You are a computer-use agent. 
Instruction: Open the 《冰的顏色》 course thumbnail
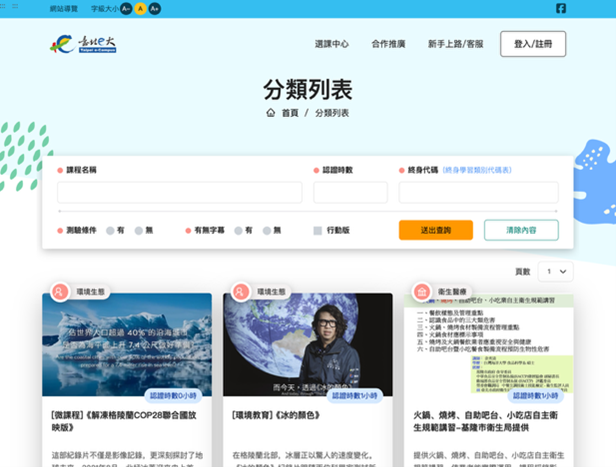(x=308, y=344)
